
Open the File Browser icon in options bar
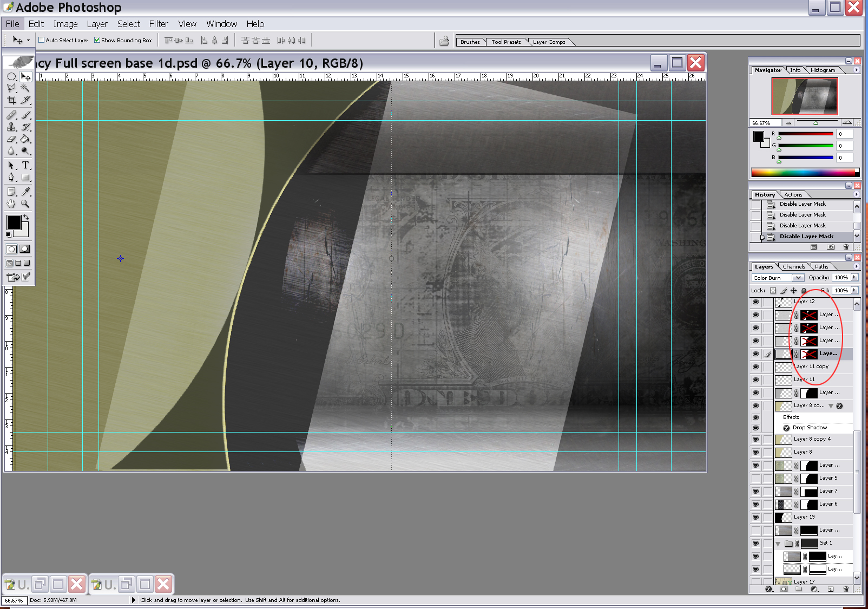tap(444, 41)
